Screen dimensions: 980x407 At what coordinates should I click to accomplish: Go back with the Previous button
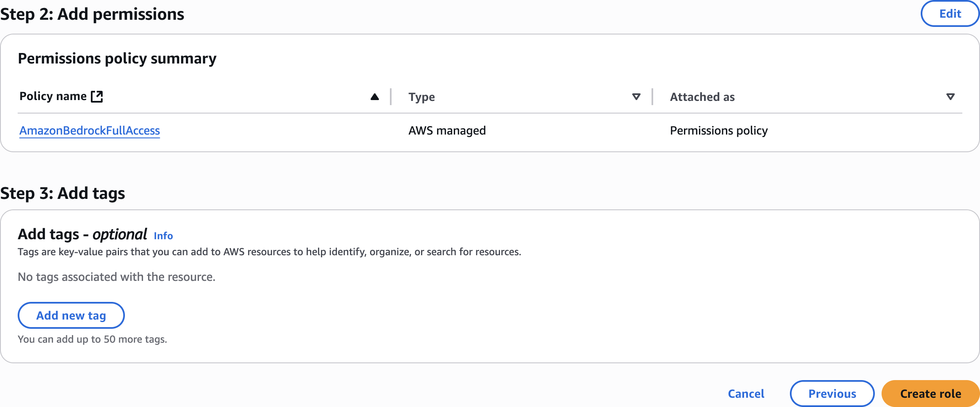(x=832, y=394)
